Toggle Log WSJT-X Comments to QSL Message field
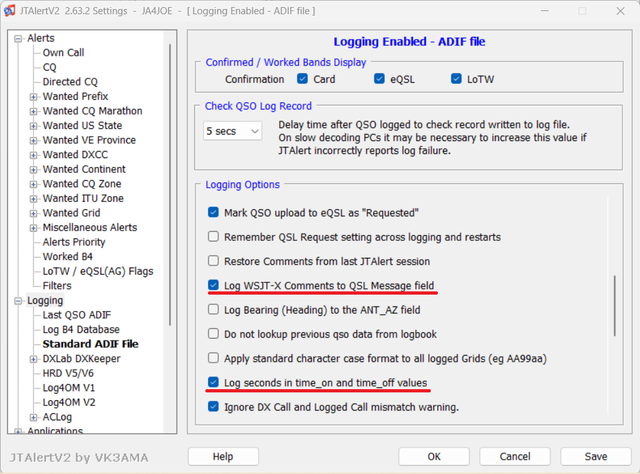 point(213,285)
